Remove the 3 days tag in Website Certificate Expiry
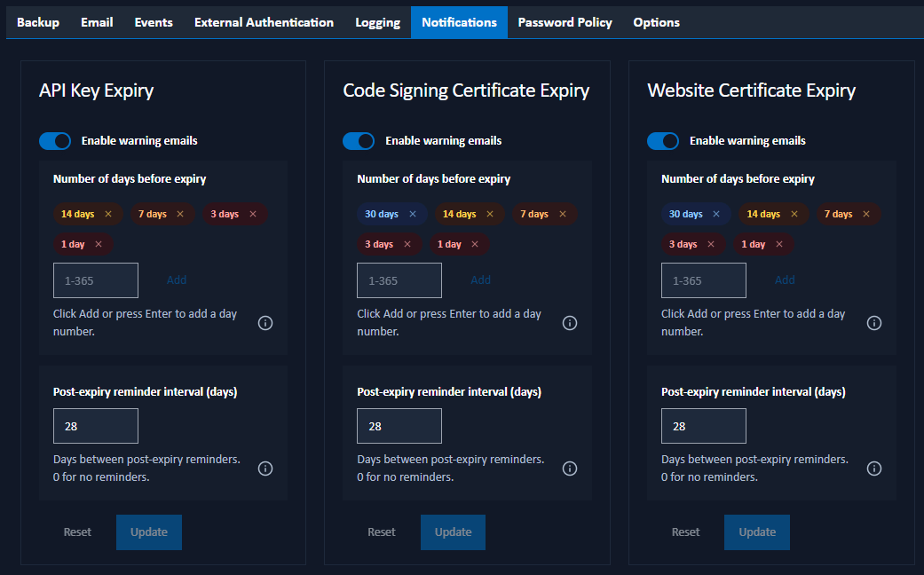This screenshot has height=575, width=924. click(x=711, y=244)
